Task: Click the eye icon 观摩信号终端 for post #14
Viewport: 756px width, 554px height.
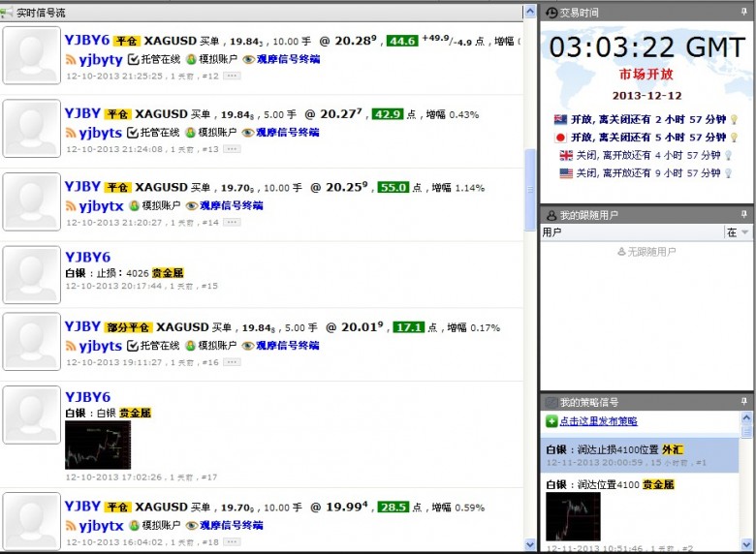Action: pyautogui.click(x=191, y=206)
